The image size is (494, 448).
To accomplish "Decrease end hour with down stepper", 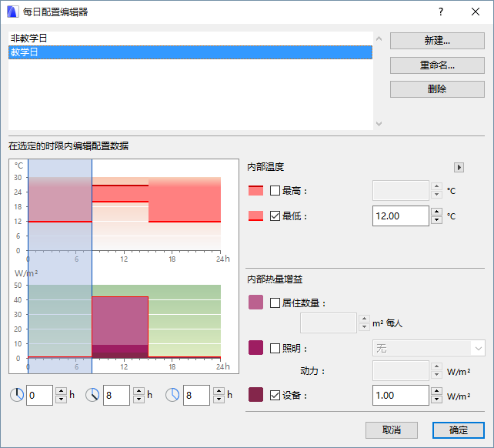I will click(139, 400).
